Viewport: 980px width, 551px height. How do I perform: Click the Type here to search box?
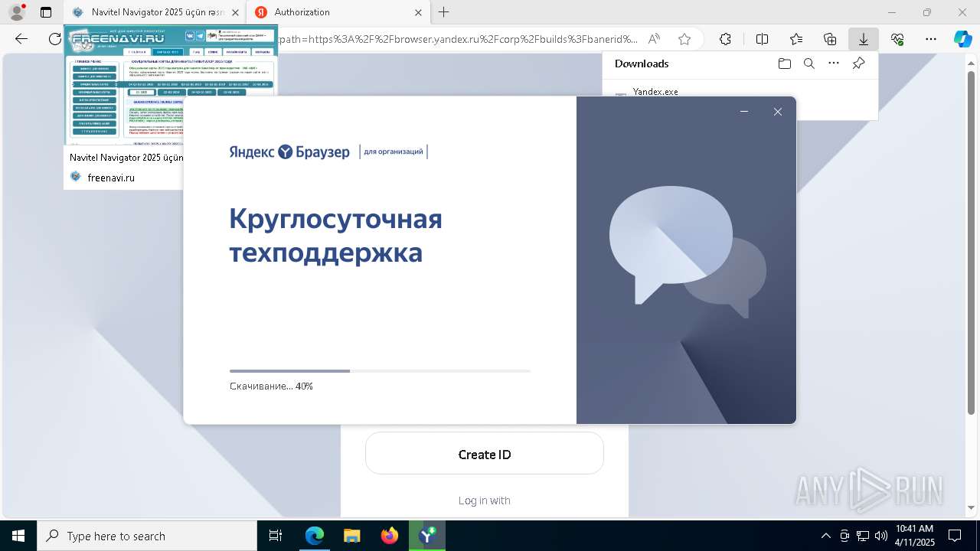[x=147, y=536]
